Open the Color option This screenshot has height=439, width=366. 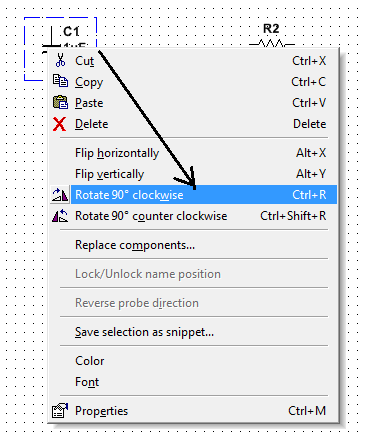pyautogui.click(x=193, y=361)
